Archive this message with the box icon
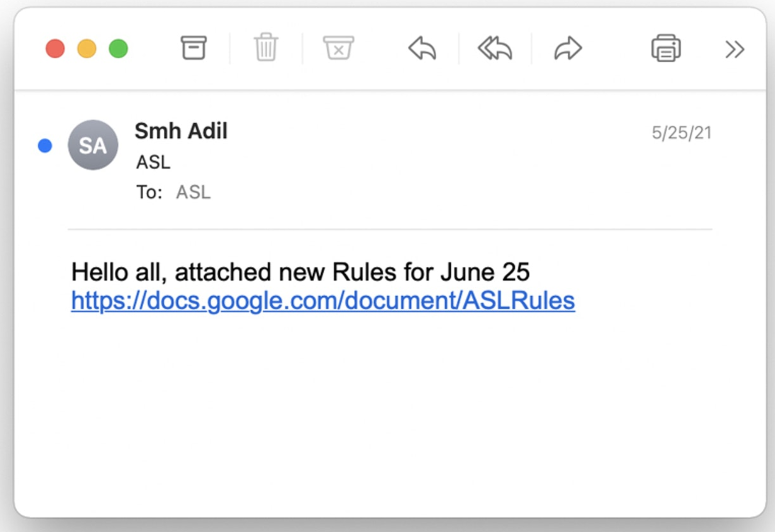The width and height of the screenshot is (775, 532). (194, 48)
